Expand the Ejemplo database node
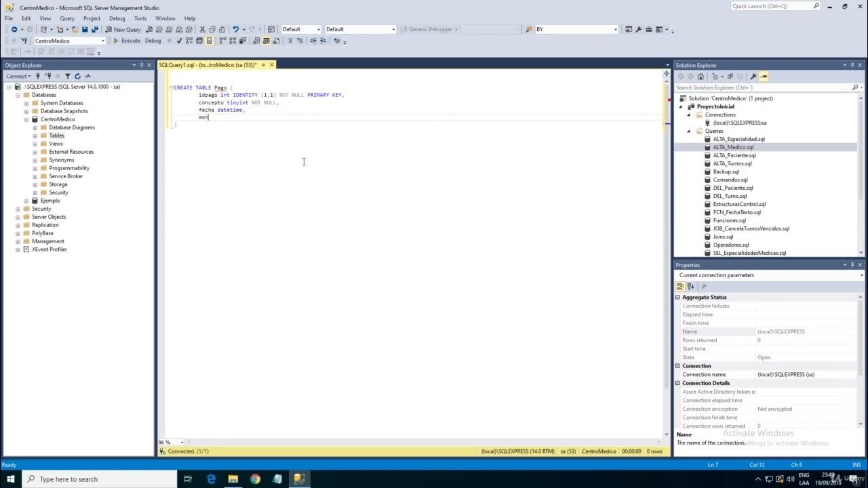868x488 pixels. (x=26, y=201)
